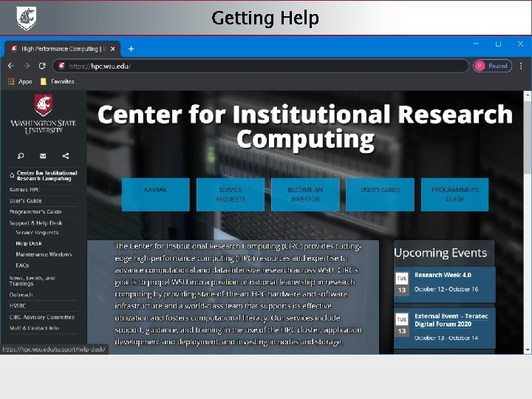The image size is (532, 399).
Task: Click the page vertical scrollbar
Action: [528, 137]
